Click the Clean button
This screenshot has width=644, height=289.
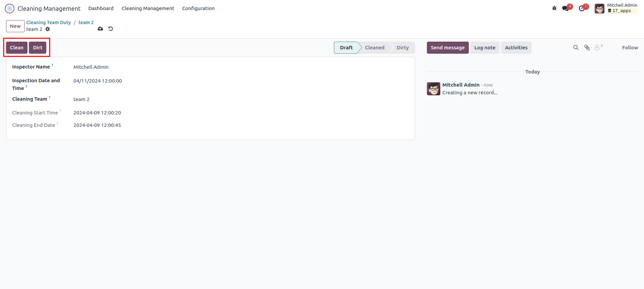[x=17, y=48]
